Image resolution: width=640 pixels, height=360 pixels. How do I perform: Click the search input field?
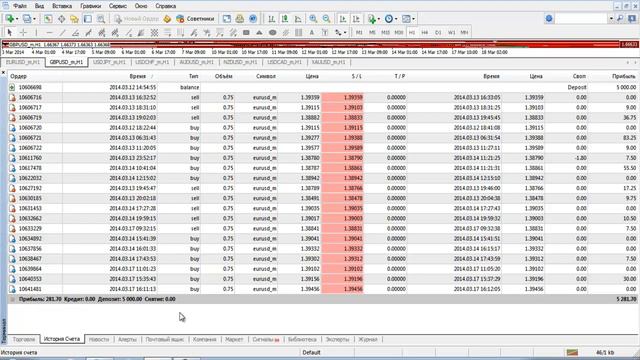click(581, 19)
